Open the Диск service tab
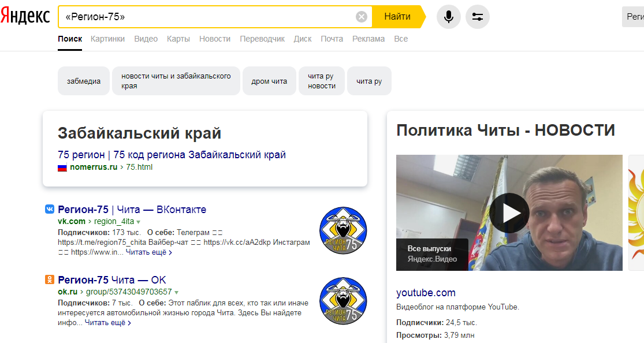644x343 pixels. (x=303, y=39)
